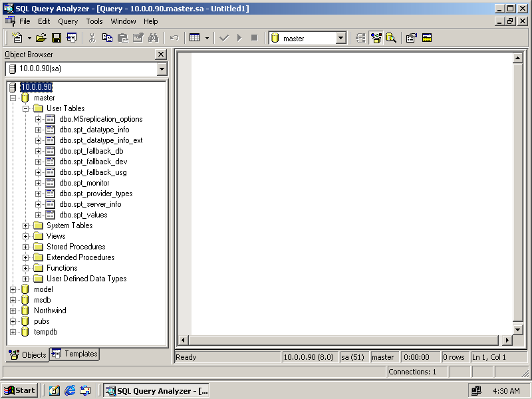Select the dbo.spt_values table
The height and width of the screenshot is (399, 532).
(x=82, y=215)
